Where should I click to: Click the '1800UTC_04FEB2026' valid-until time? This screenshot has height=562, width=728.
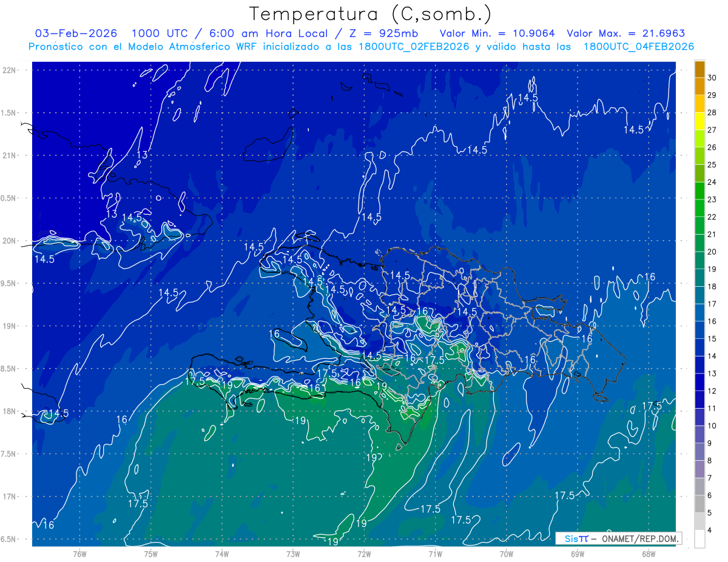(x=638, y=47)
